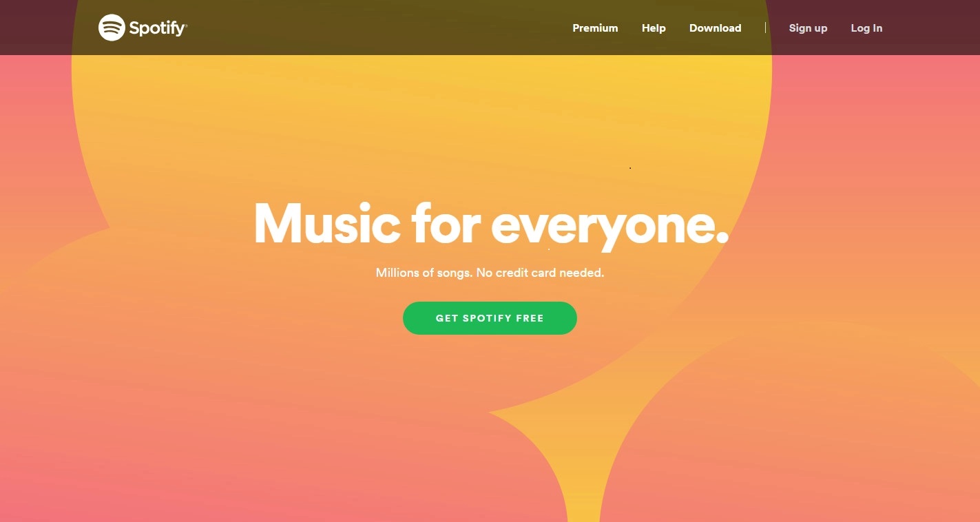Click the tiny black speck above headline

(x=630, y=167)
